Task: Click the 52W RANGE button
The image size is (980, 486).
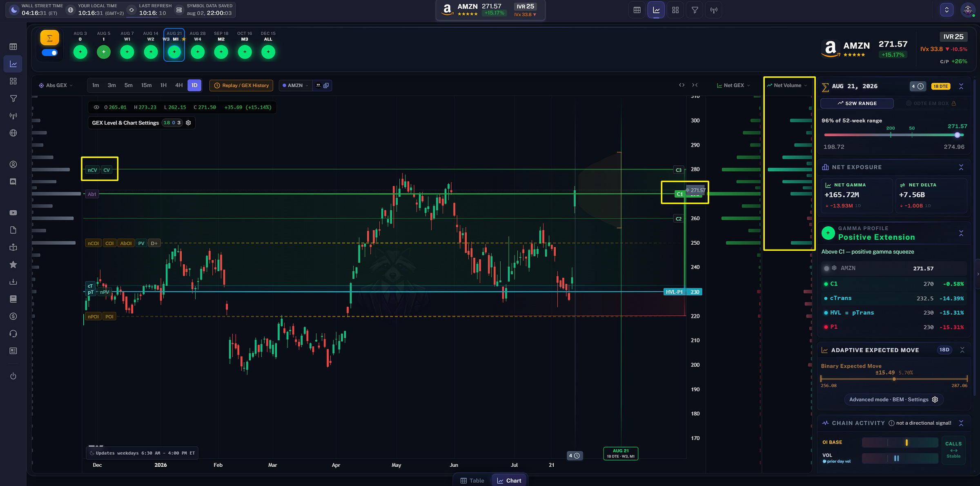Action: point(857,103)
